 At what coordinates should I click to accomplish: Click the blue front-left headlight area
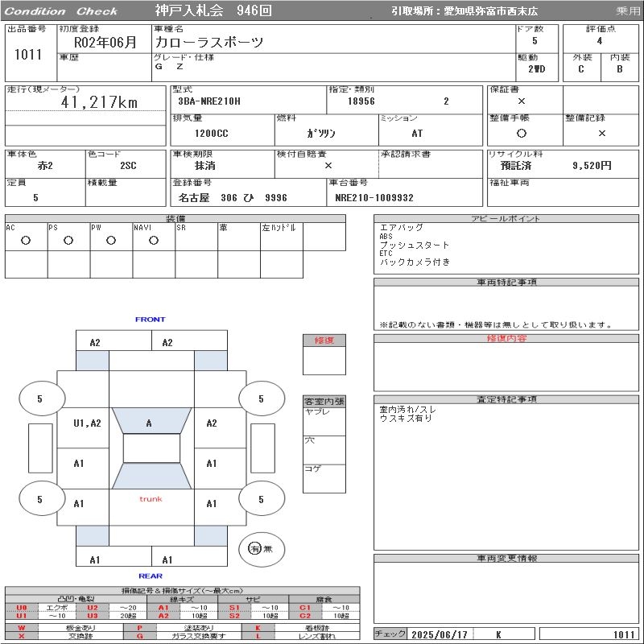[92, 361]
